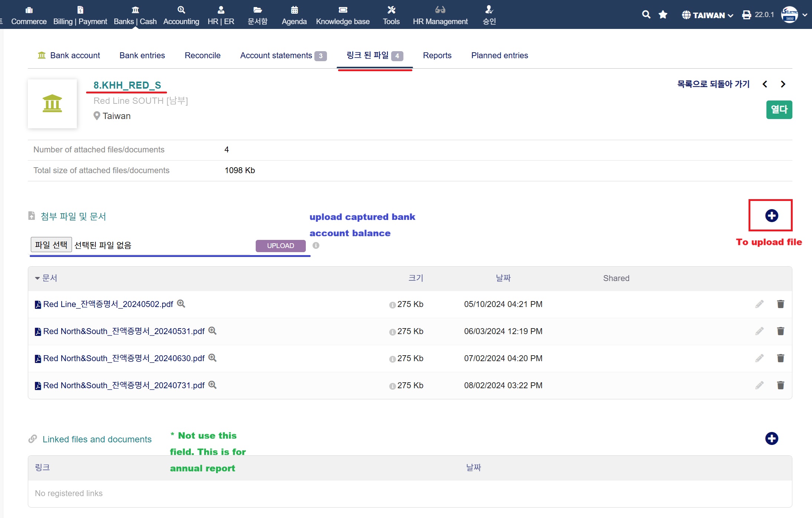812x518 pixels.
Task: Click the bookmarks star icon
Action: (663, 14)
